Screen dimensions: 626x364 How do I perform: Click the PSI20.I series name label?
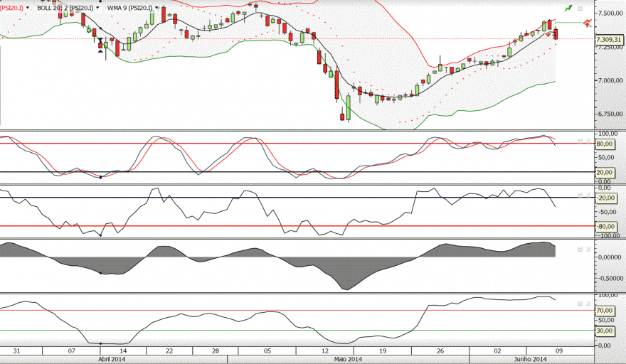[x=11, y=8]
